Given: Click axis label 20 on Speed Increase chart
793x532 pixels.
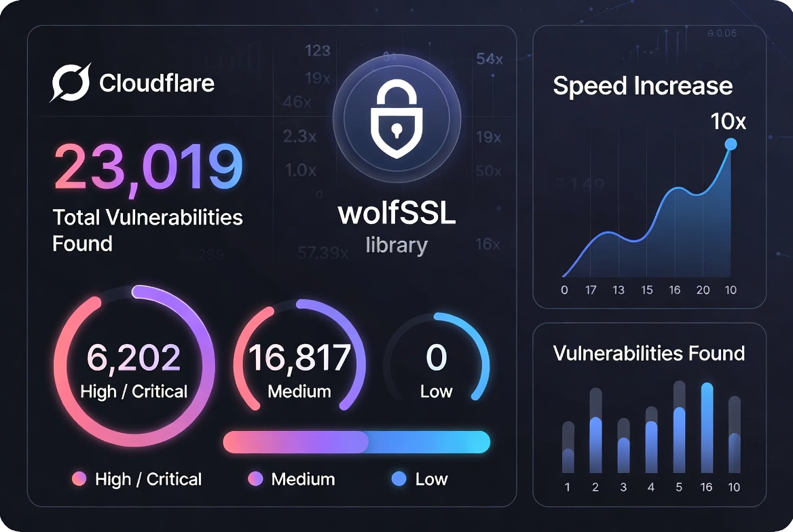Looking at the screenshot, I should click(703, 290).
